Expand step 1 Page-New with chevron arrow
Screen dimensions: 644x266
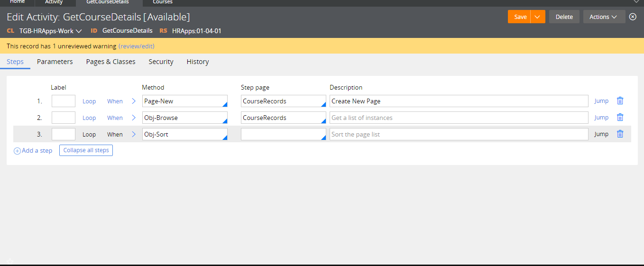tap(134, 101)
